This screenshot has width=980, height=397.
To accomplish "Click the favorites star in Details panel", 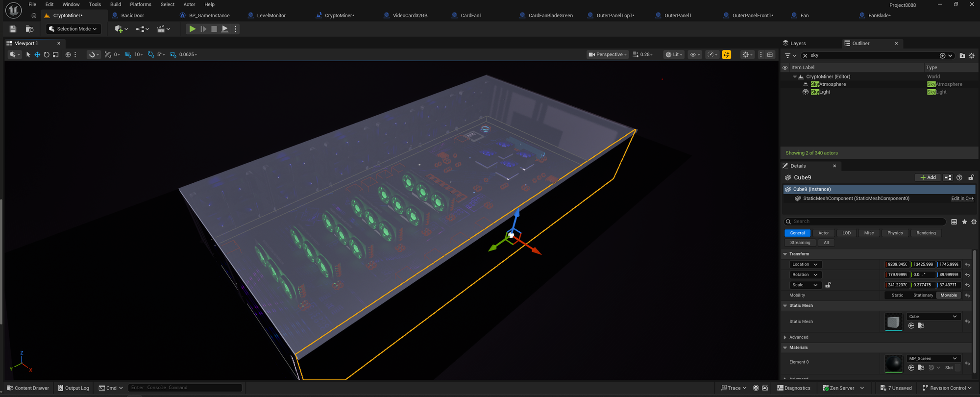I will [x=964, y=222].
